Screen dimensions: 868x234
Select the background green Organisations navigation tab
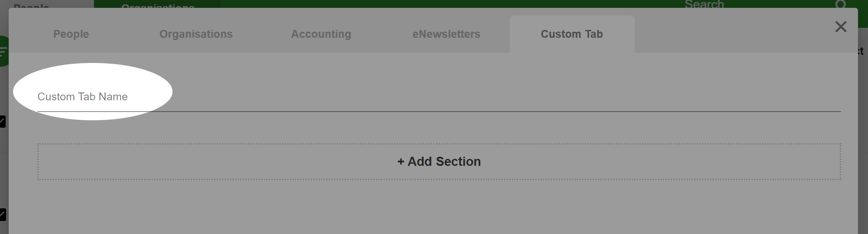pos(157,4)
